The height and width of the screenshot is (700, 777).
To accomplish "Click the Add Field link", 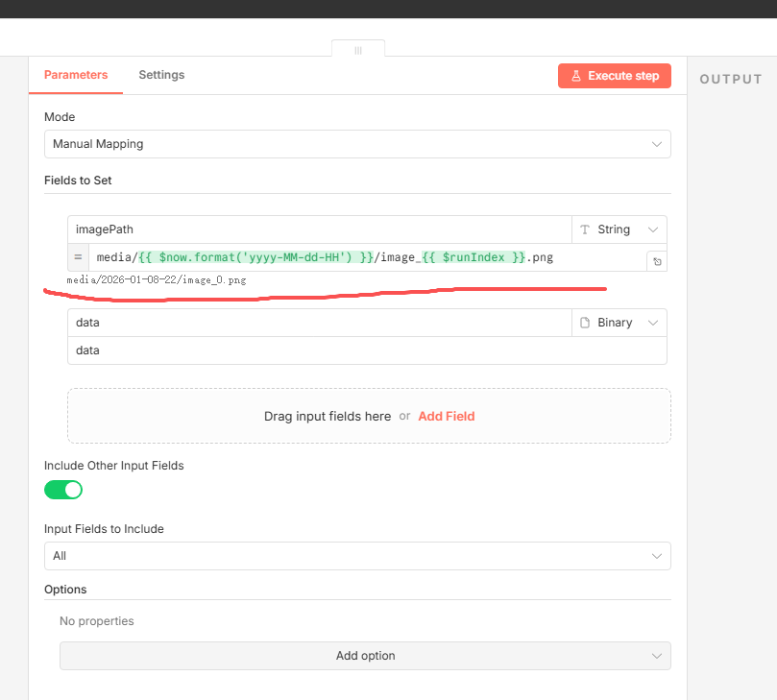I will pos(446,416).
